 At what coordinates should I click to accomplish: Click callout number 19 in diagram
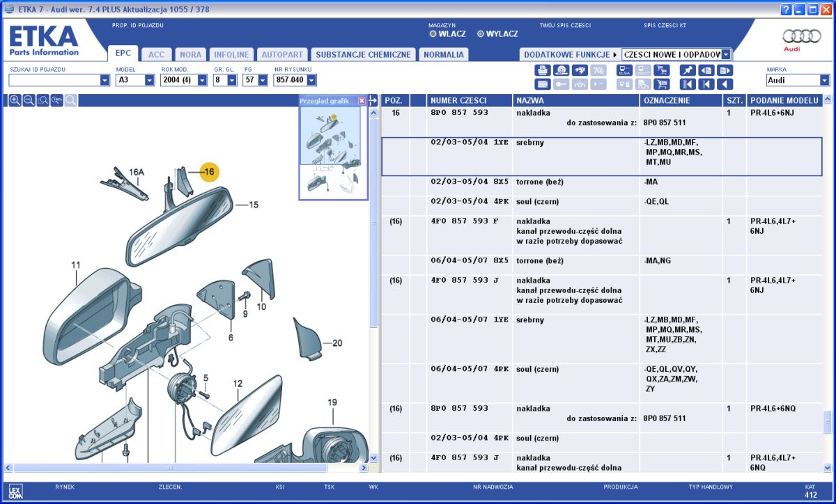click(332, 402)
